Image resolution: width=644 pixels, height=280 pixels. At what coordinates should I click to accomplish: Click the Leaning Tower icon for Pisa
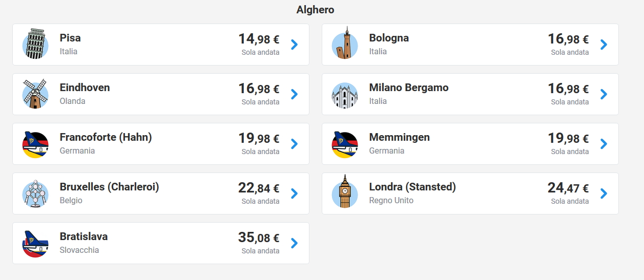tap(35, 44)
